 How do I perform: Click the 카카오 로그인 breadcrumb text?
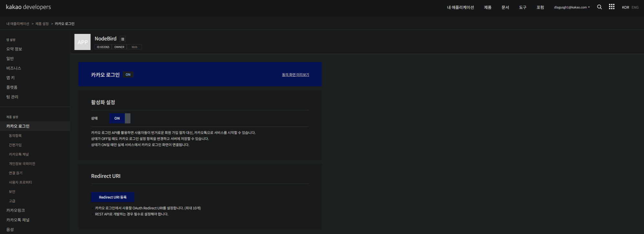coord(64,24)
